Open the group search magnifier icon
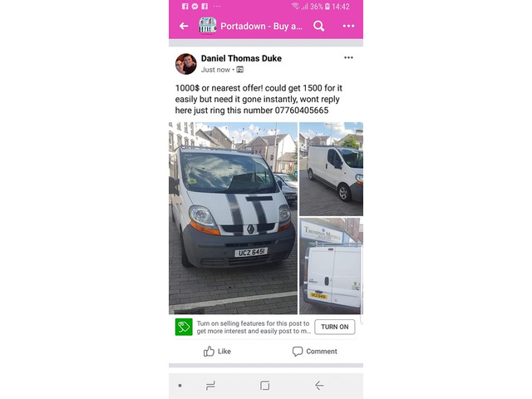532x399 pixels. point(319,26)
